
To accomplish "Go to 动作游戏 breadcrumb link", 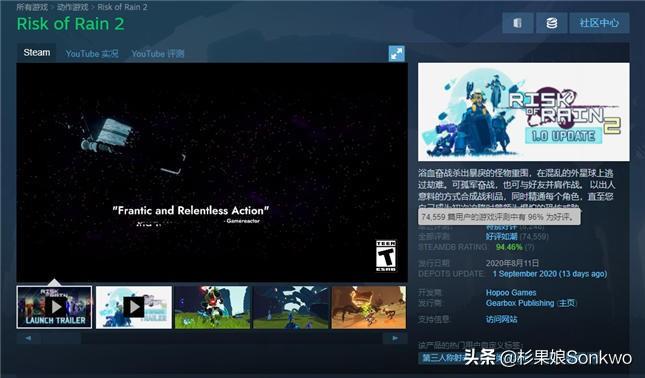I will (72, 7).
